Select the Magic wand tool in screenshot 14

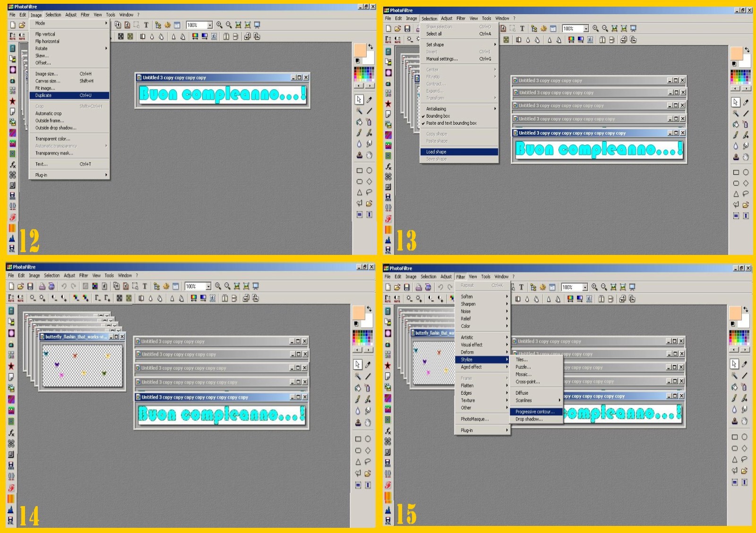[358, 376]
